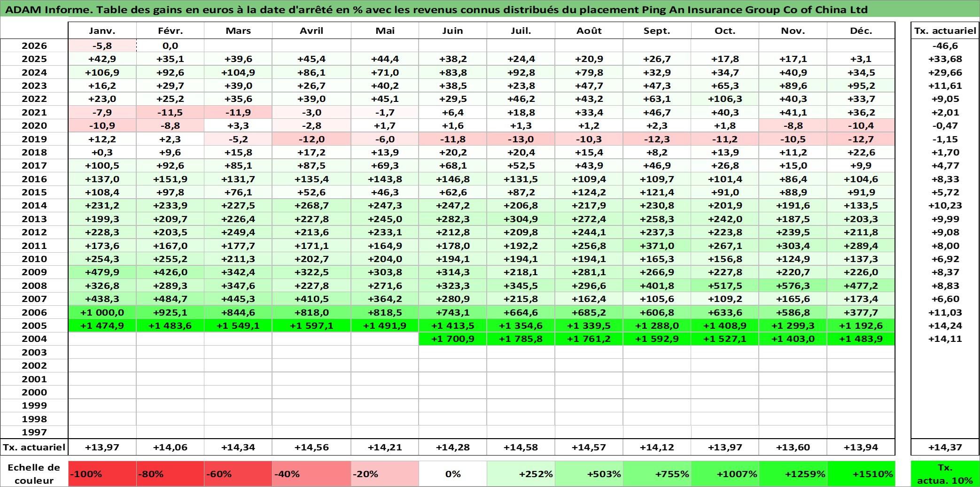Click the Août column header
The height and width of the screenshot is (487, 980).
[x=589, y=31]
